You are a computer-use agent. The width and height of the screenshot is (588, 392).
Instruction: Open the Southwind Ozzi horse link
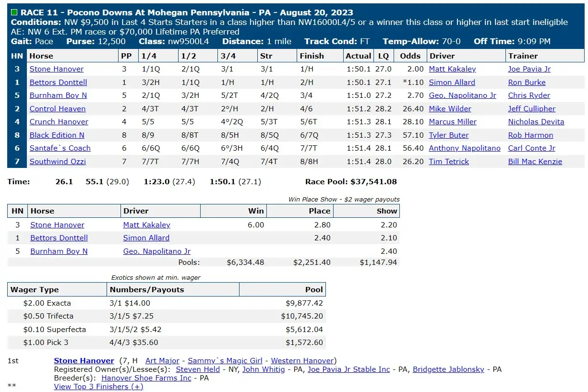[x=58, y=162]
